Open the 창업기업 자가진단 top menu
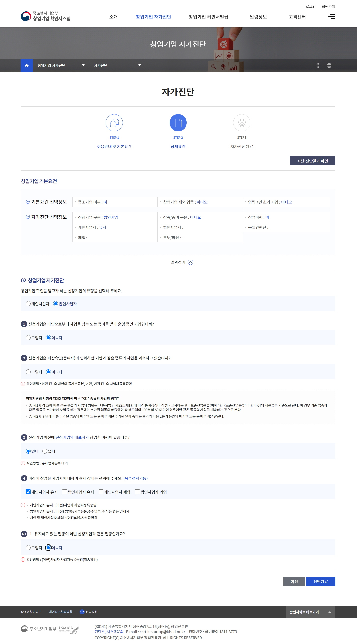Viewport: 357px width, 644px height. (x=153, y=17)
